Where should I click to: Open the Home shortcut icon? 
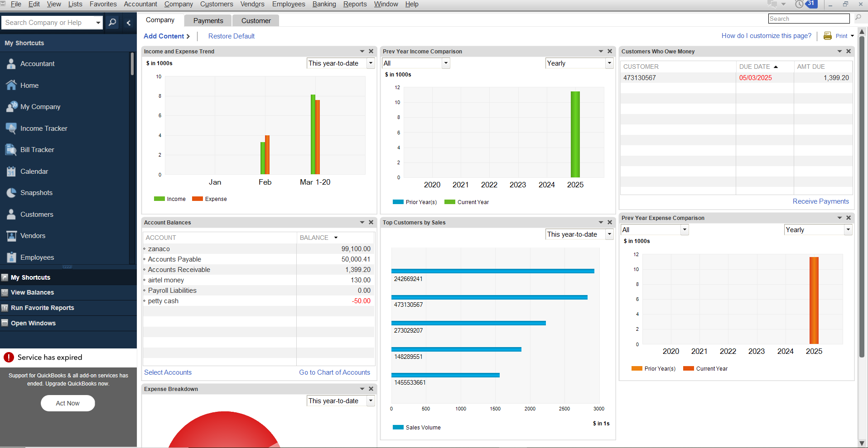click(11, 85)
